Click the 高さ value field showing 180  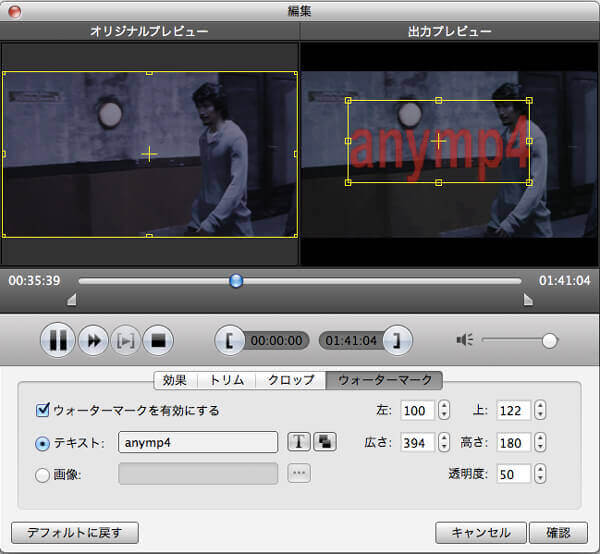click(514, 442)
